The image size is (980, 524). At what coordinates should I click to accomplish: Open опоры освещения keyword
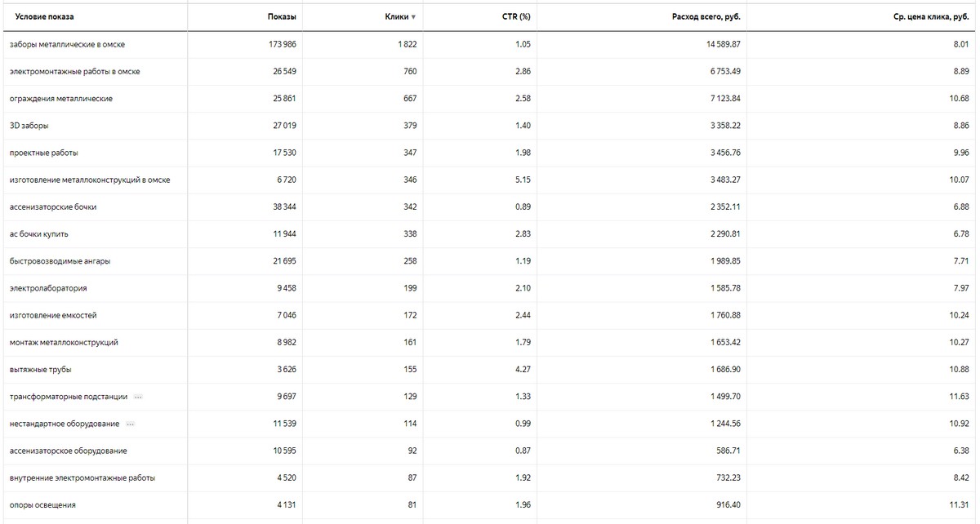pos(42,505)
